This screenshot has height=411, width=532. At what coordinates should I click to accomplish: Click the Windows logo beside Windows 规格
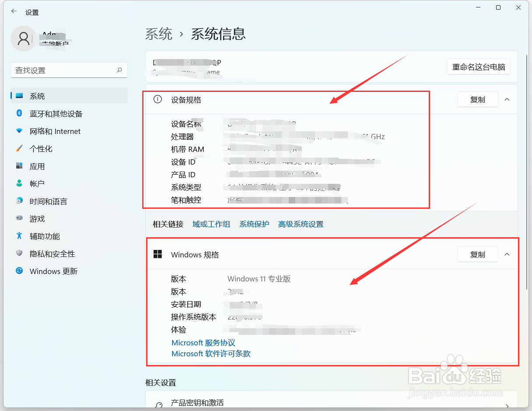tap(157, 254)
